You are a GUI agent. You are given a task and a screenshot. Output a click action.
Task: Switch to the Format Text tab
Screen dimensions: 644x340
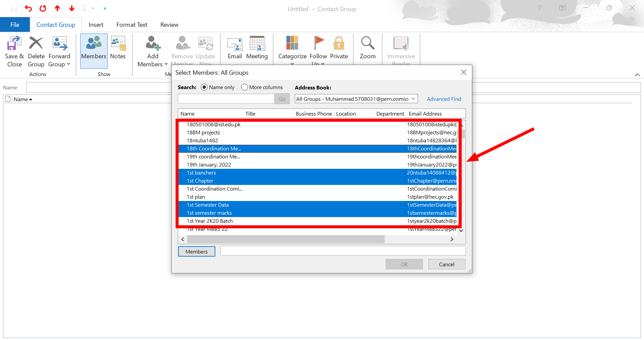pos(131,25)
